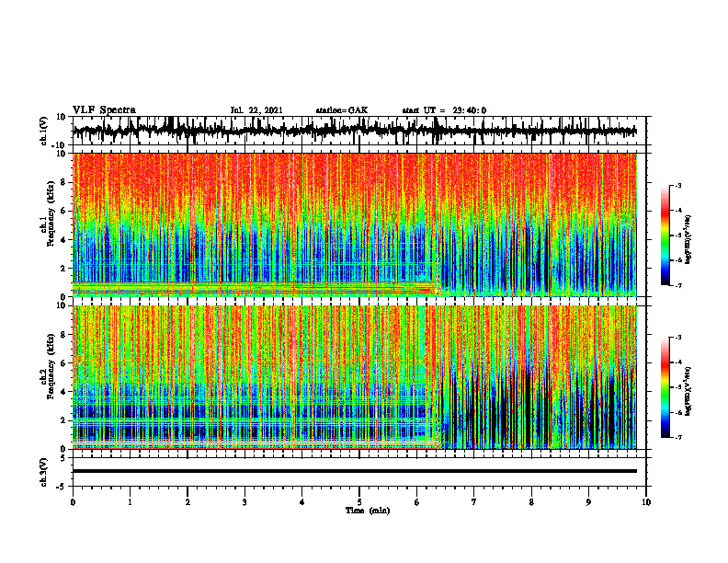Click the ch.1 color bar log(PSD) units label

[x=688, y=239]
